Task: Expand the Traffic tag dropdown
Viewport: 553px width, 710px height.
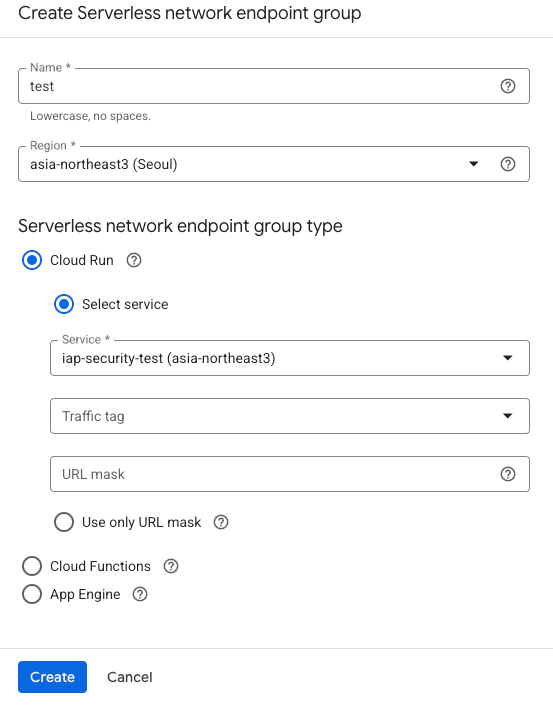Action: 290,416
